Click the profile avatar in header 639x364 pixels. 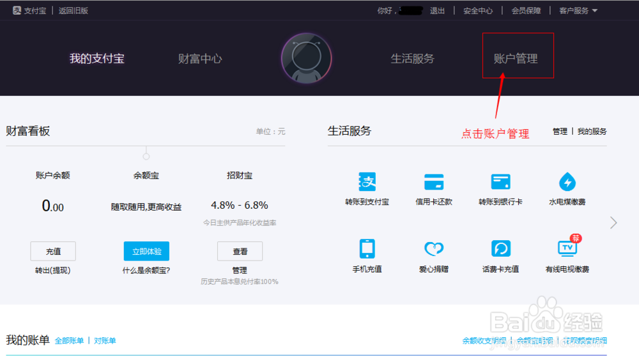(306, 58)
